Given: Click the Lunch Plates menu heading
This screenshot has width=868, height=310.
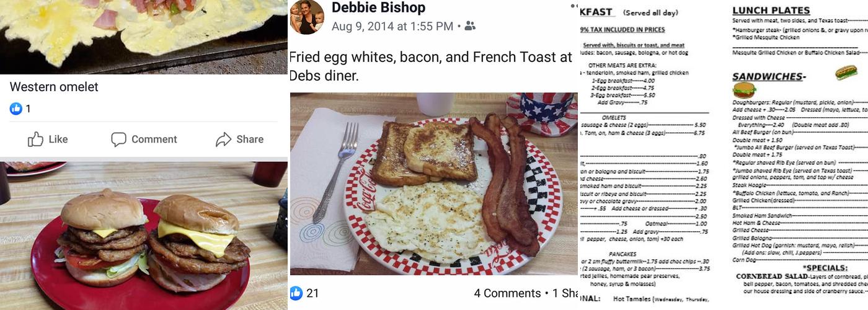Looking at the screenshot, I should click(771, 10).
